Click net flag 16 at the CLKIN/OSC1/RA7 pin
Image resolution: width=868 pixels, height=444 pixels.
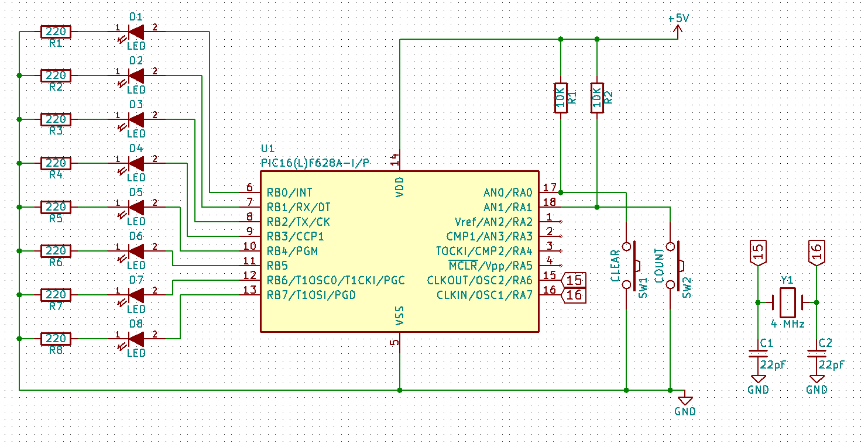pos(573,295)
